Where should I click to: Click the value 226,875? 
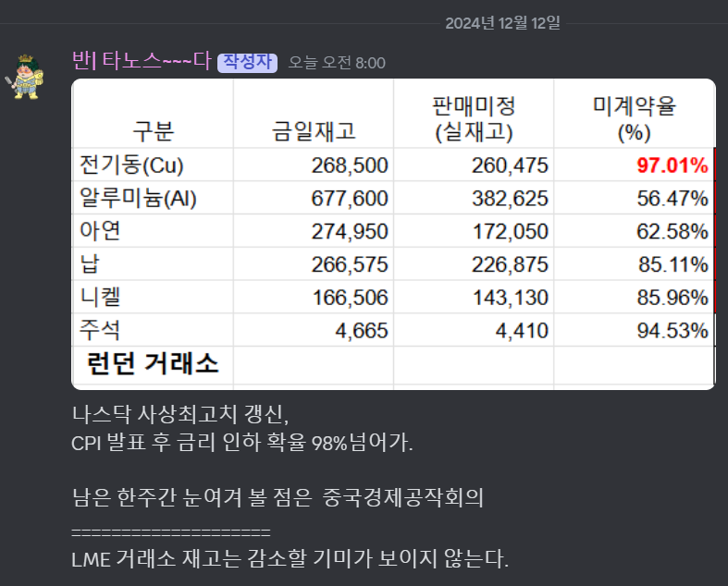tap(511, 264)
